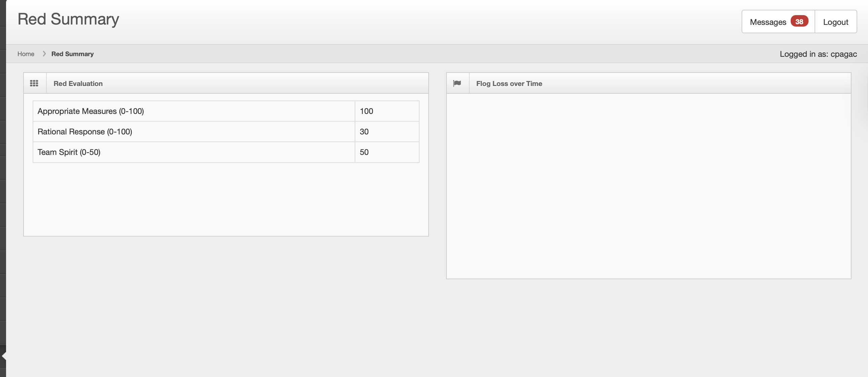
Task: Open the Messages button
Action: (x=767, y=22)
